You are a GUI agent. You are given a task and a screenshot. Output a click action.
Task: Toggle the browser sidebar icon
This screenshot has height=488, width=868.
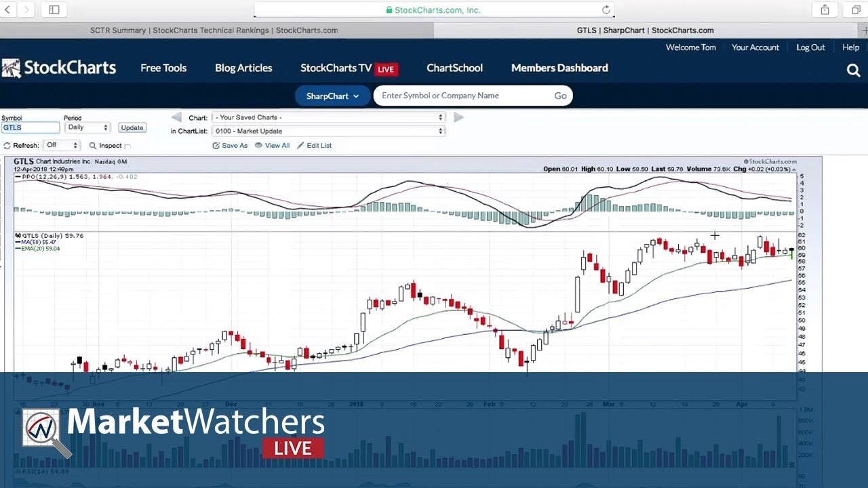coord(54,9)
